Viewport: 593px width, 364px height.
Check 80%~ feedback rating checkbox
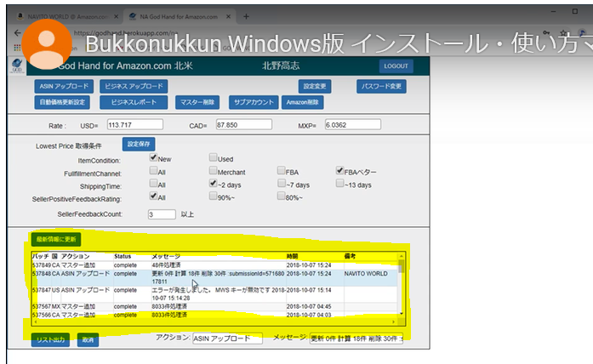[x=281, y=196]
